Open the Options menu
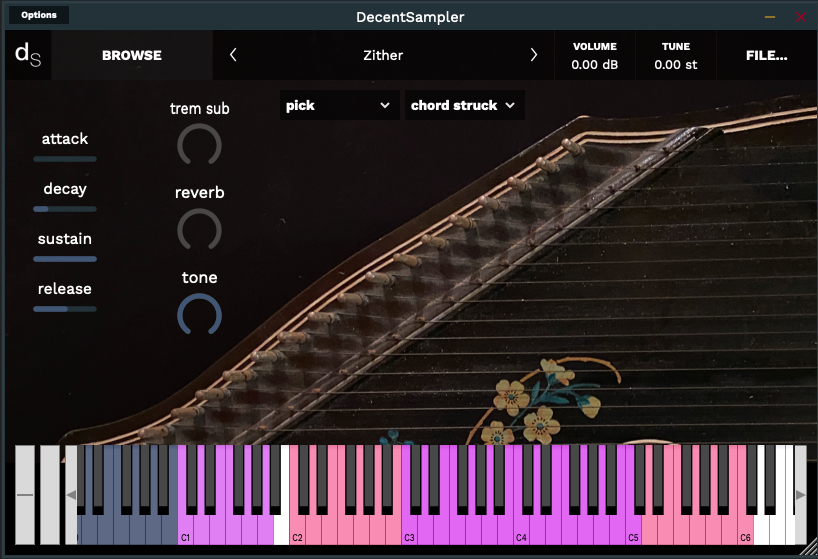This screenshot has height=559, width=818. (x=39, y=15)
